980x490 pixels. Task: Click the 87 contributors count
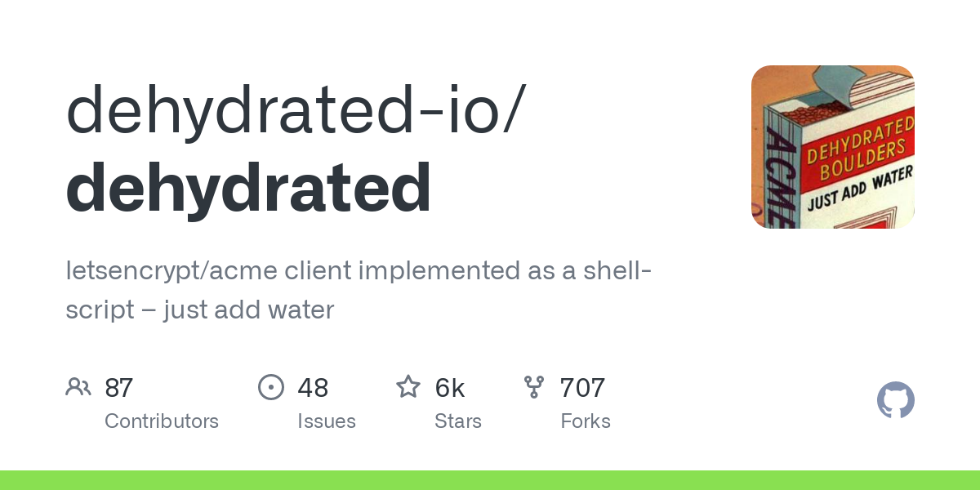(x=119, y=388)
